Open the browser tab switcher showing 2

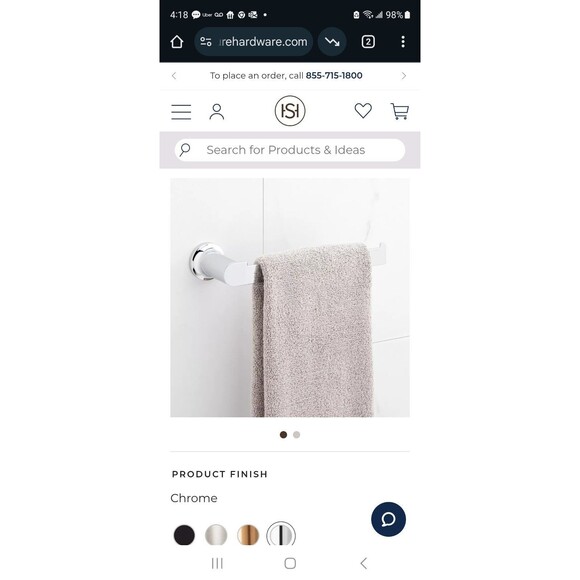368,42
